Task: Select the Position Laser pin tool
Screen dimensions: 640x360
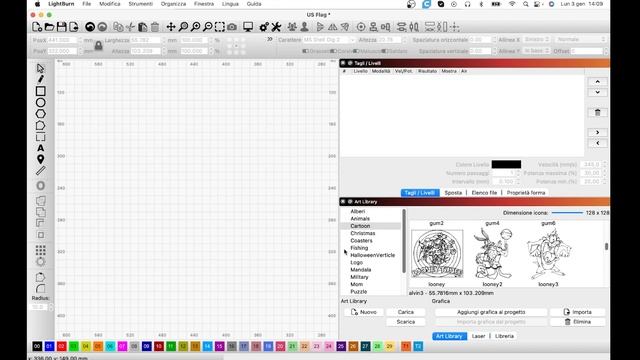Action: tap(40, 159)
